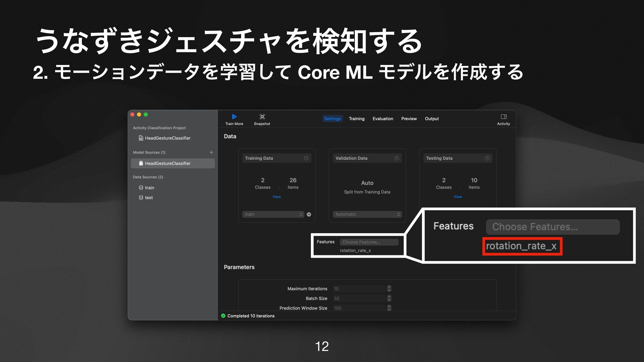Open the Automatic validation dropdown

[367, 215]
